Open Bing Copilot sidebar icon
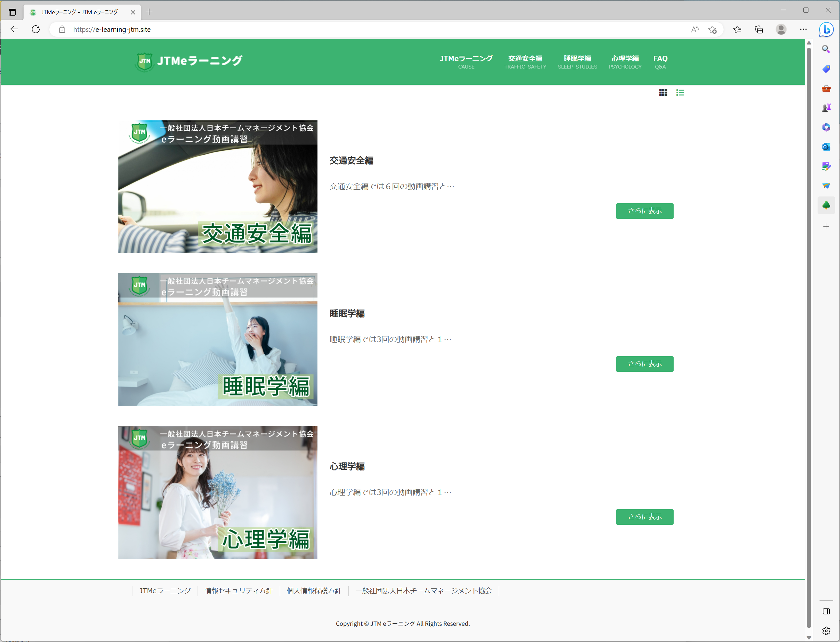This screenshot has height=642, width=840. (x=826, y=30)
